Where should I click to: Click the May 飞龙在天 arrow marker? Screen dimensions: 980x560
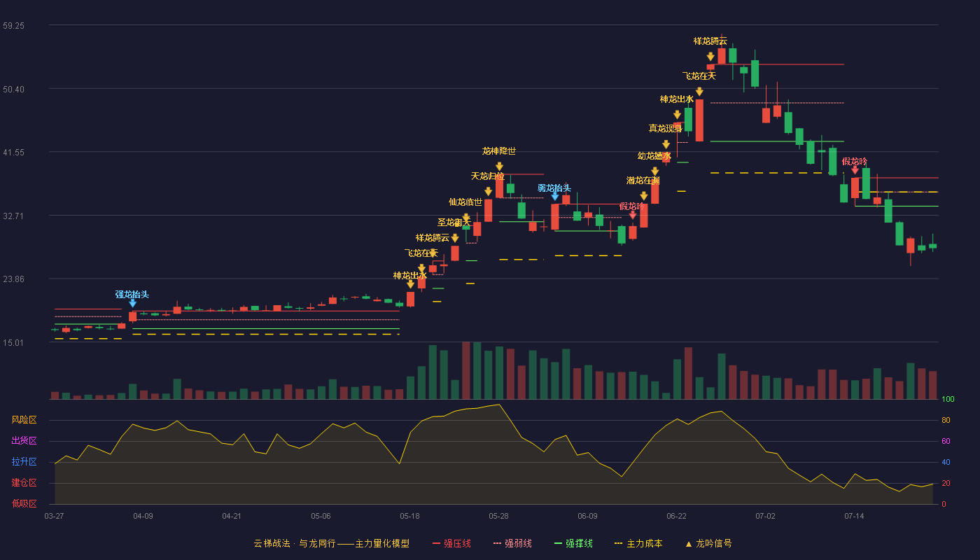(x=421, y=268)
